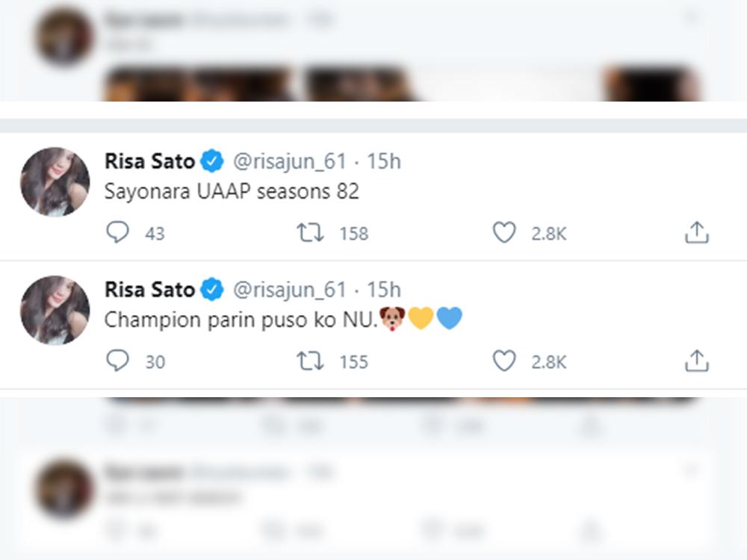Retweet the Sayonara UAAP seasons 82 tweet
The image size is (747, 560).
310,233
